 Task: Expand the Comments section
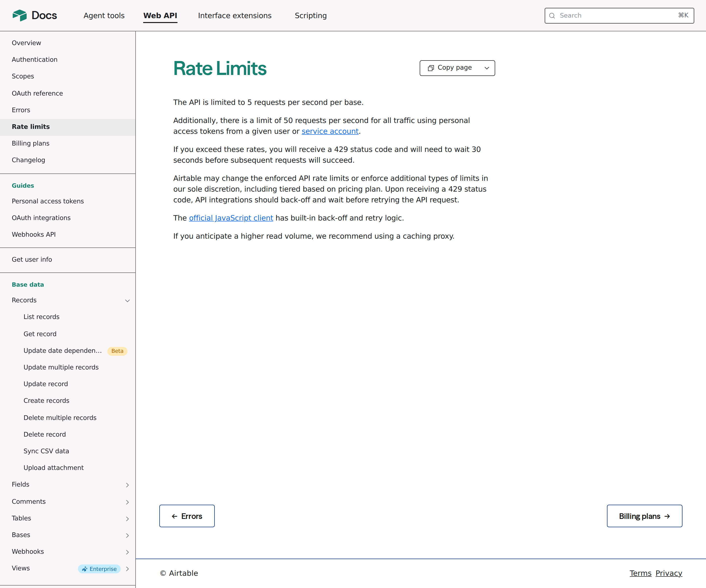coord(127,502)
